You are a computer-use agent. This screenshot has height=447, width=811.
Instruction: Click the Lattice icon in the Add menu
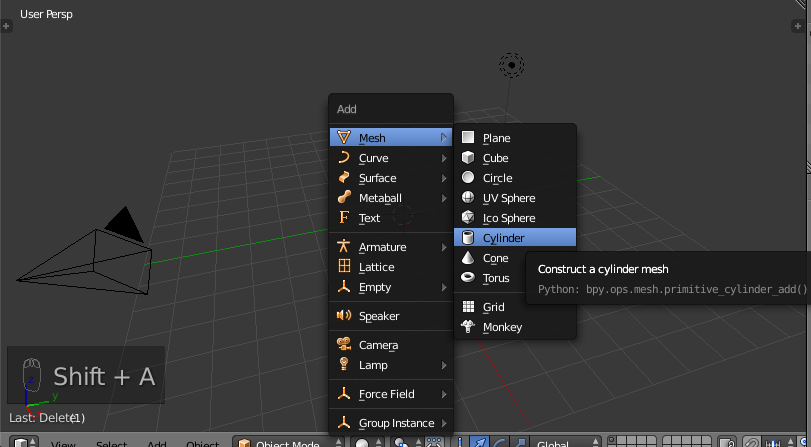344,266
